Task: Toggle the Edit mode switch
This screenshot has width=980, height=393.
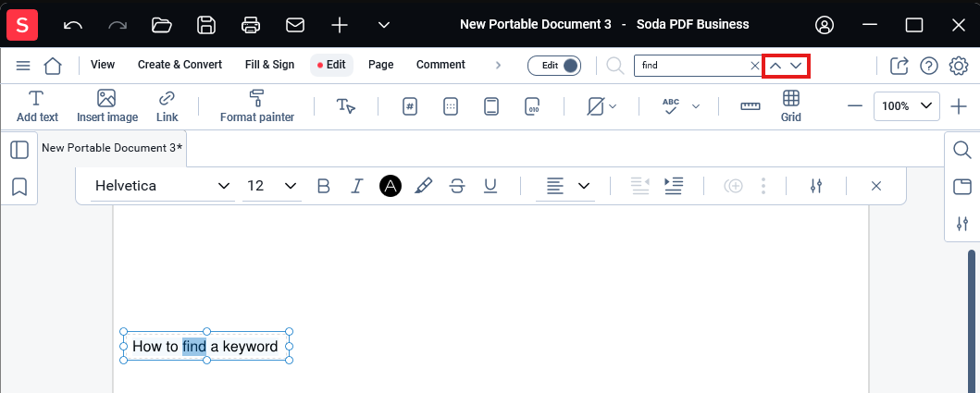Action: tap(553, 66)
